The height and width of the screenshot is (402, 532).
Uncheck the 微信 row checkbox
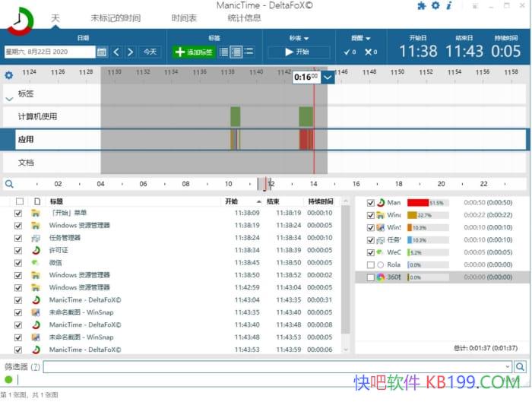point(18,263)
